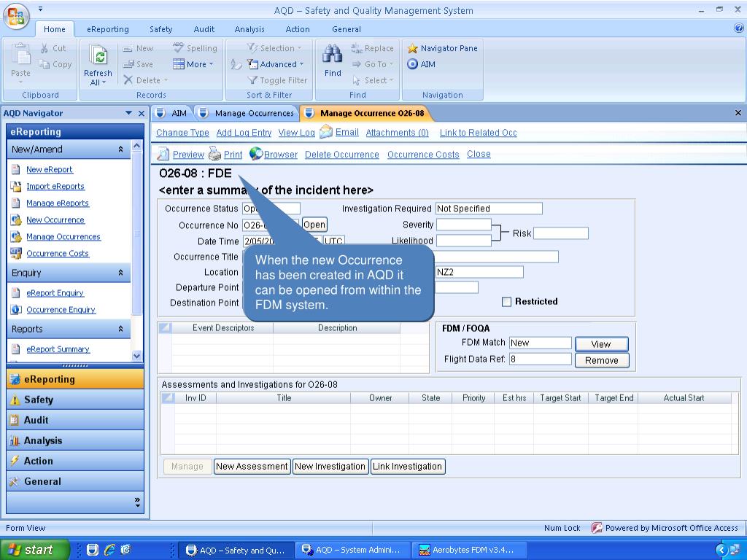Click the Paste clipboard icon
Image resolution: width=747 pixels, height=560 pixels.
point(20,54)
